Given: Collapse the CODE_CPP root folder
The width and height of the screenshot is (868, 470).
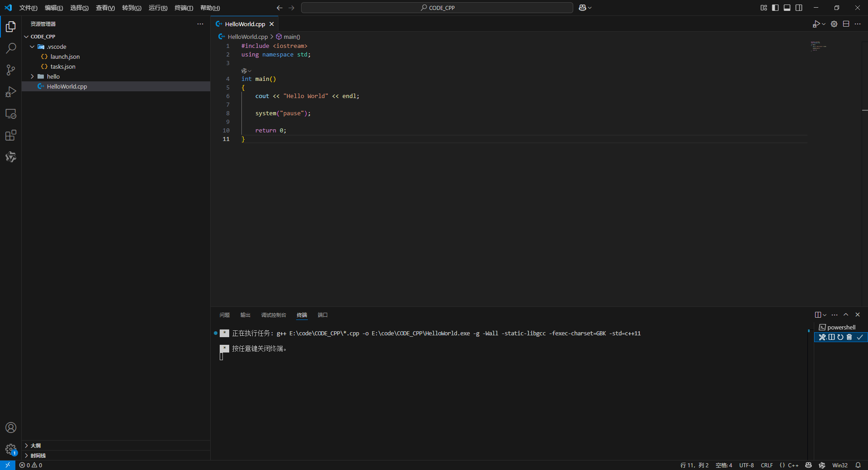Looking at the screenshot, I should [x=26, y=37].
